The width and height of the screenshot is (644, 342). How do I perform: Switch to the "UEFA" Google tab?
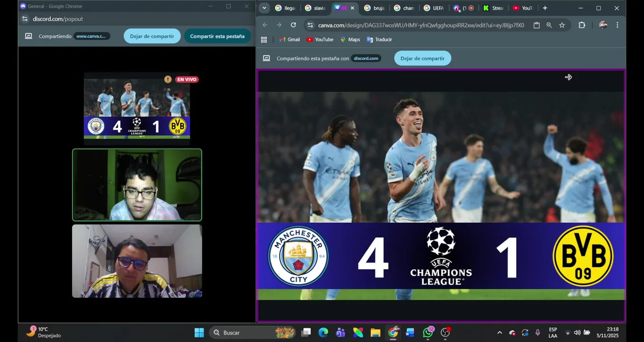coord(433,8)
